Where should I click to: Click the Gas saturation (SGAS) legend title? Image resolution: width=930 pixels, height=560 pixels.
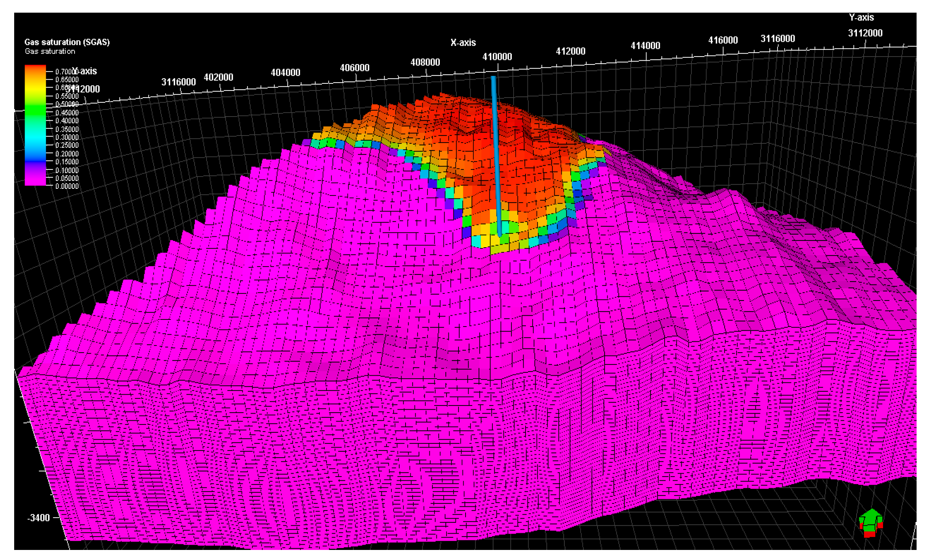click(67, 42)
